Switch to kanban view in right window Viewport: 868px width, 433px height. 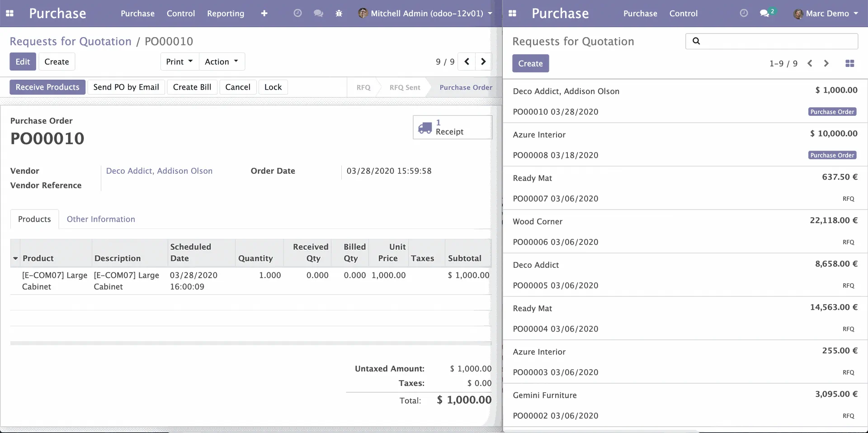click(849, 63)
